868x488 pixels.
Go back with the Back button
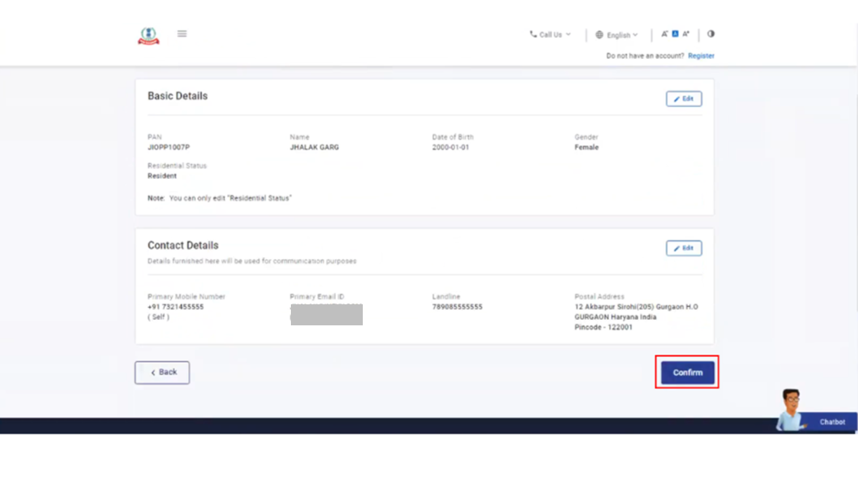pos(162,372)
